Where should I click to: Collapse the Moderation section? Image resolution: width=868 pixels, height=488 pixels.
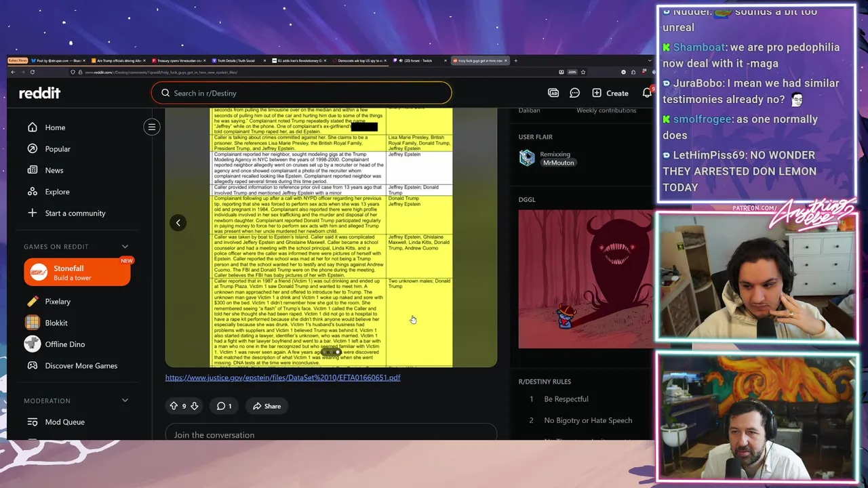(x=125, y=401)
